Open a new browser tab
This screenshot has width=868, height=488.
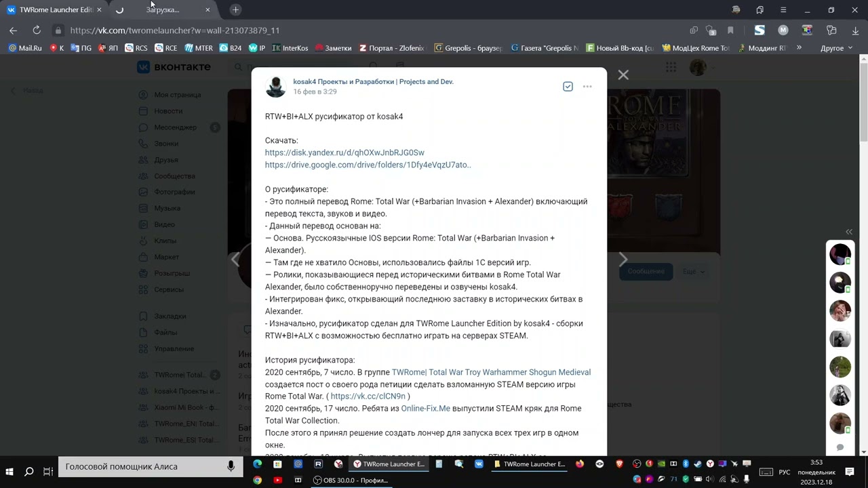pos(235,9)
